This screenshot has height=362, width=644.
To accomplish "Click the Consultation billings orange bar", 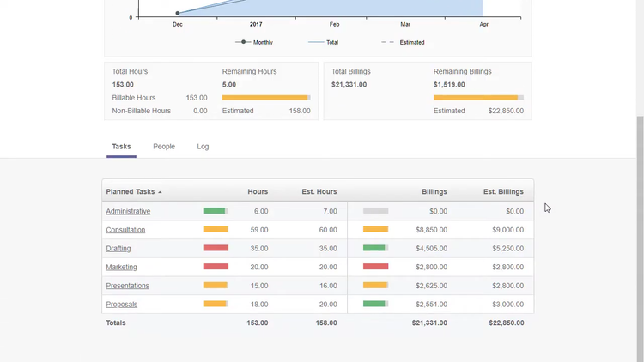I will [x=375, y=229].
